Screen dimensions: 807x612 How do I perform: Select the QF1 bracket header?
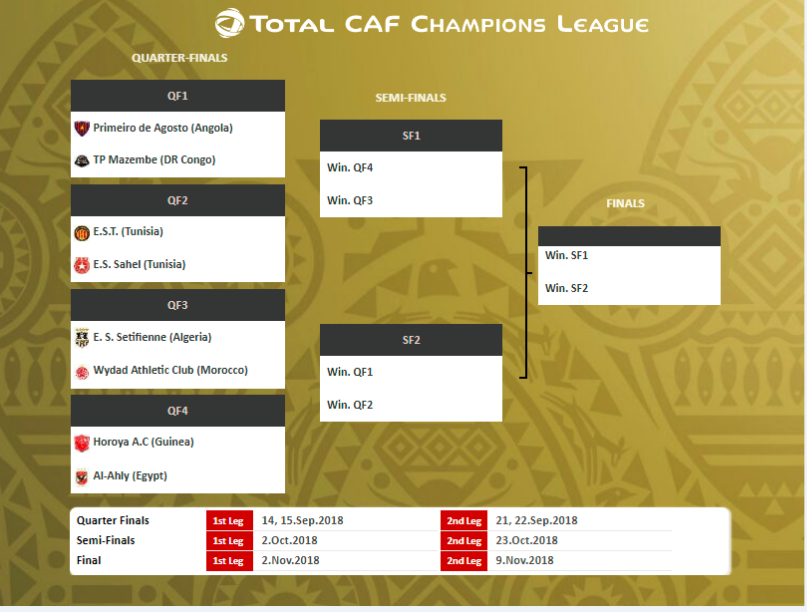point(178,96)
